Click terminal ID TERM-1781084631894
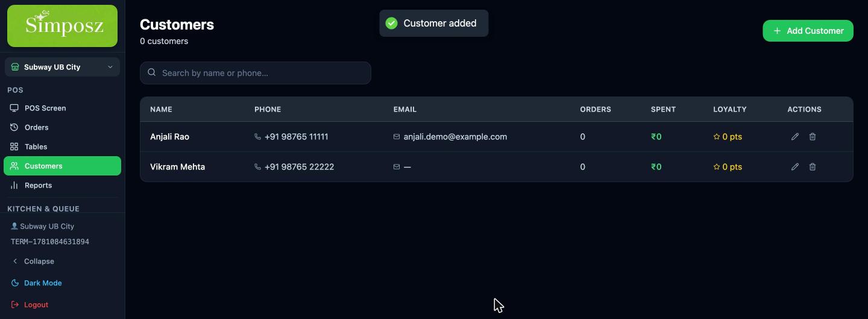The width and height of the screenshot is (868, 319). pos(50,242)
